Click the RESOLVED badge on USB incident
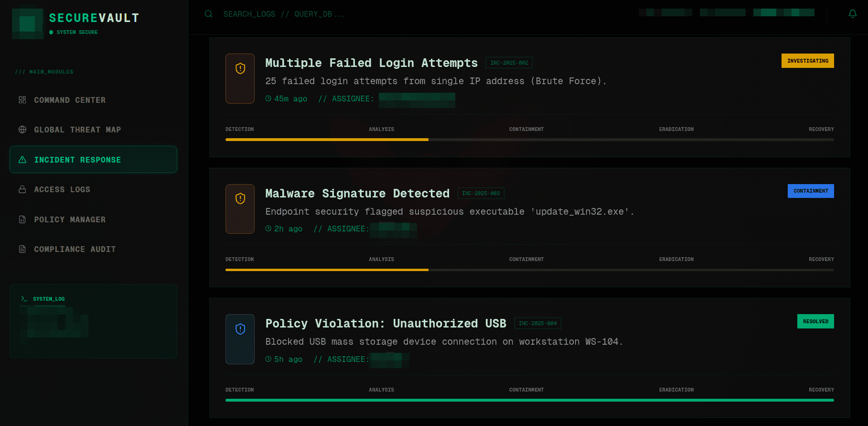Viewport: 868px width, 426px height. (x=815, y=321)
